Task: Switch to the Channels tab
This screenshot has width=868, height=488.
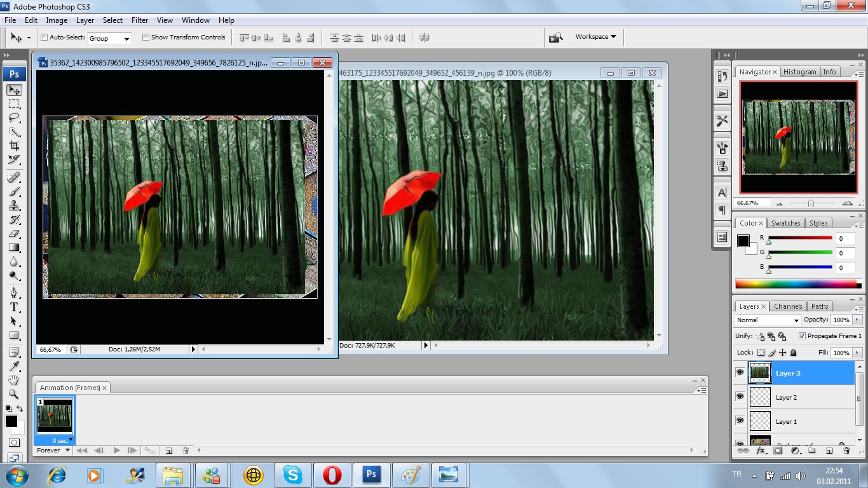Action: pyautogui.click(x=788, y=306)
